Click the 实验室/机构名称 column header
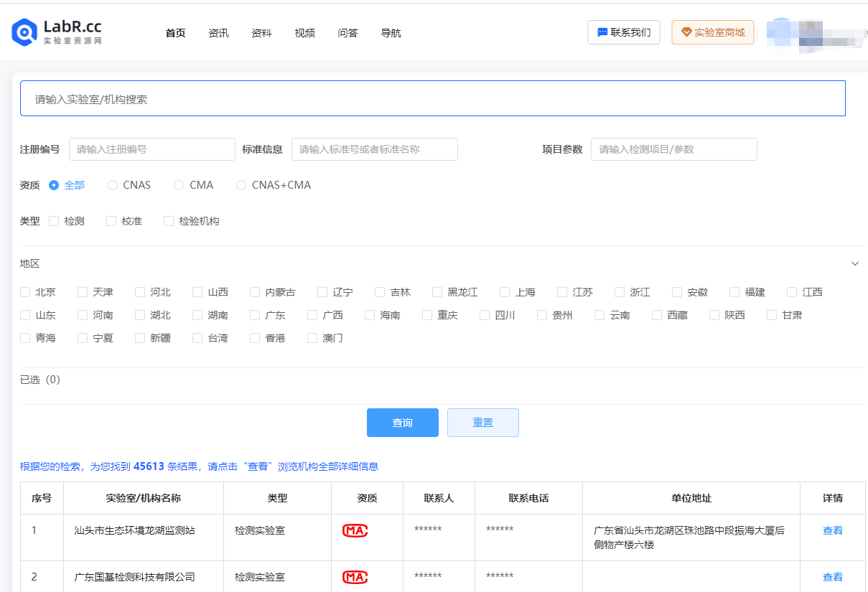Image resolution: width=868 pixels, height=592 pixels. [143, 498]
